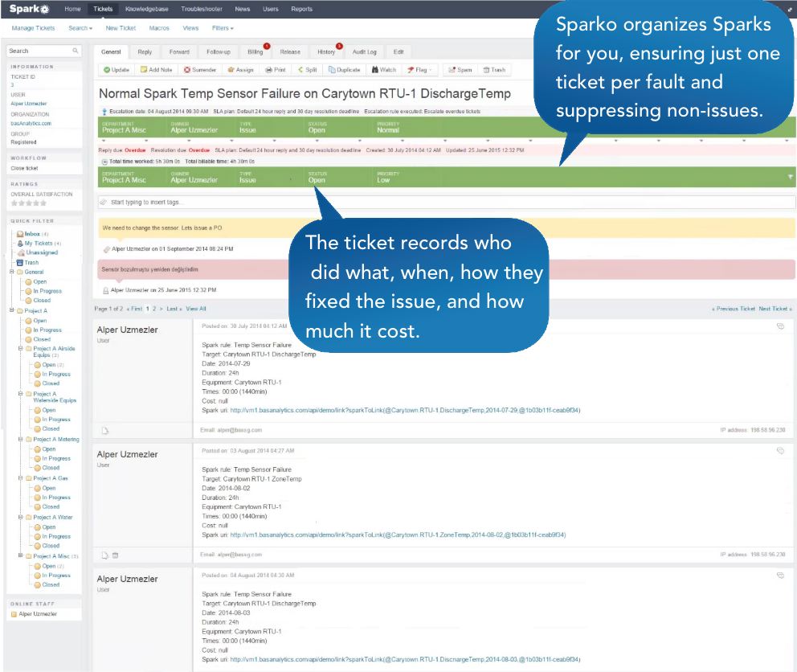Image resolution: width=797 pixels, height=672 pixels.
Task: Open Reports in top menu
Action: (x=302, y=9)
